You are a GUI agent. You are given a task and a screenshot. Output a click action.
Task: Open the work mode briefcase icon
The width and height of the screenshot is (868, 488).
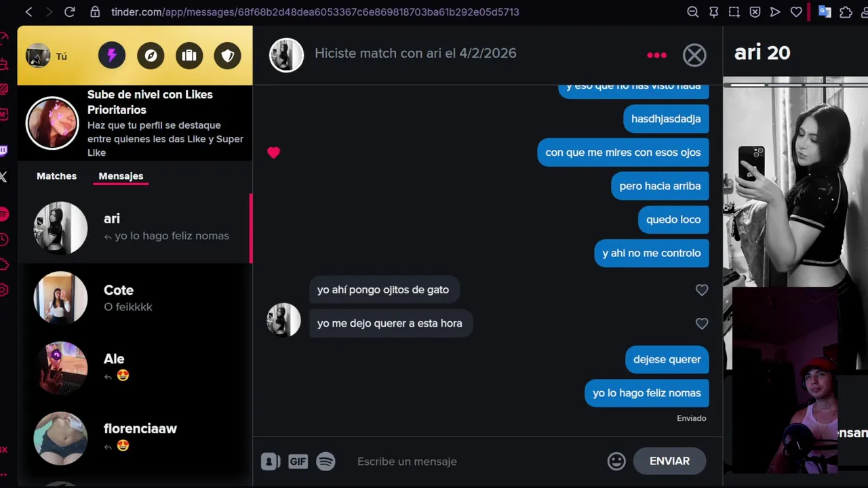click(x=189, y=55)
